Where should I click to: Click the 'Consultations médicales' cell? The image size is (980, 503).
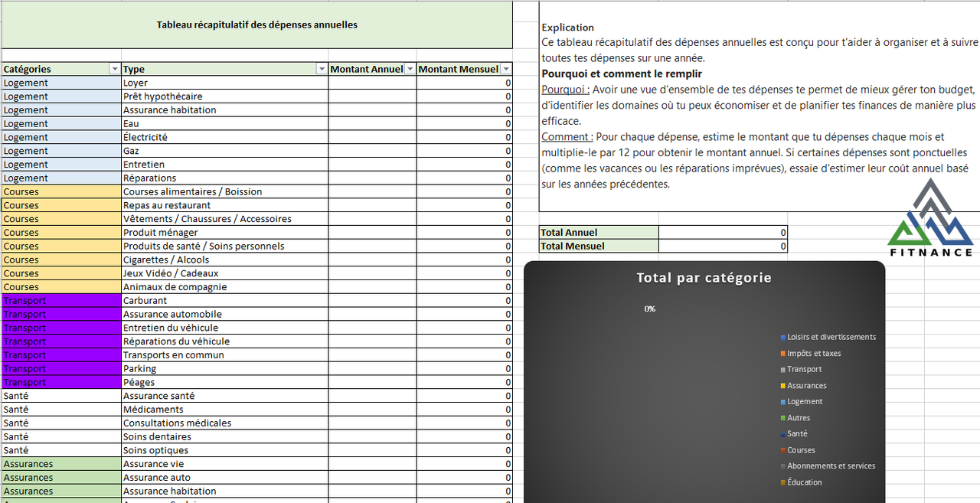225,423
